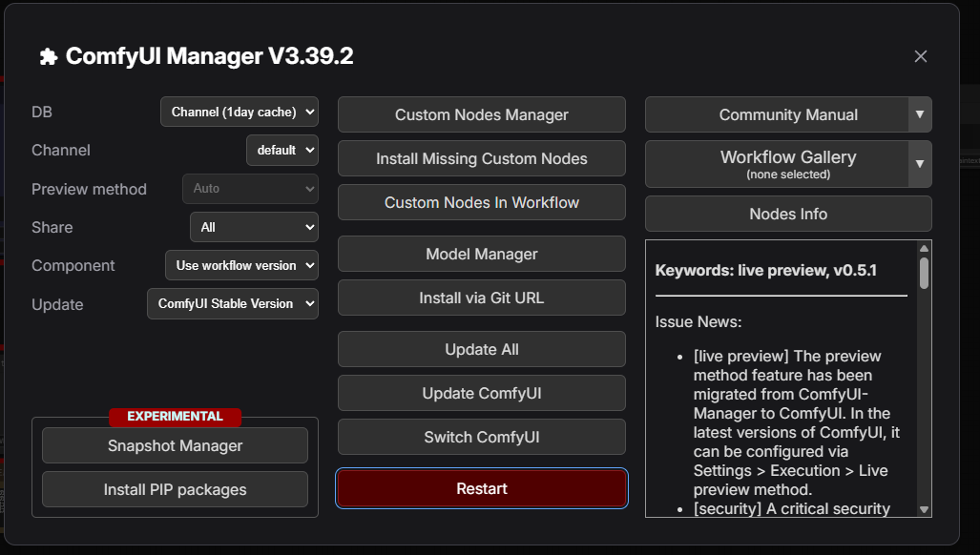Click the Update ComfyUI button

(481, 393)
